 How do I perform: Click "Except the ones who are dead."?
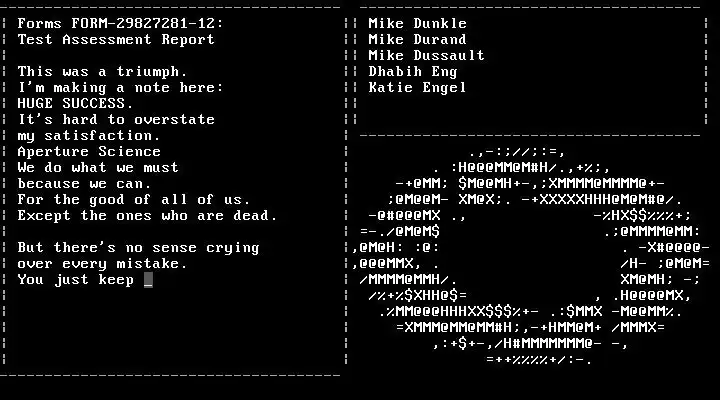tap(147, 216)
